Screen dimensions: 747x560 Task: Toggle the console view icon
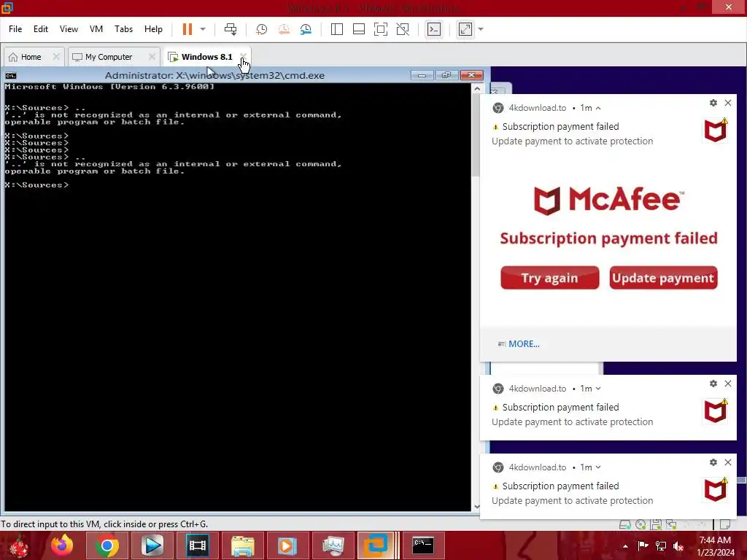[433, 29]
